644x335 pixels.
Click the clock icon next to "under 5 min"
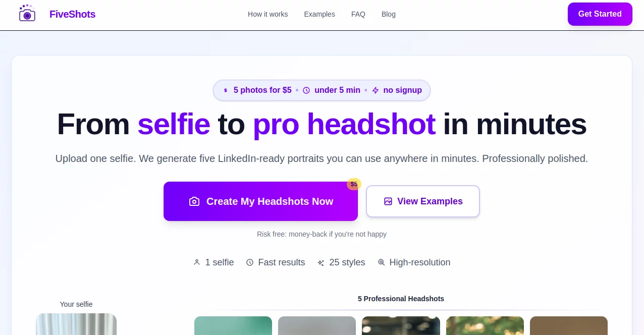(x=307, y=90)
